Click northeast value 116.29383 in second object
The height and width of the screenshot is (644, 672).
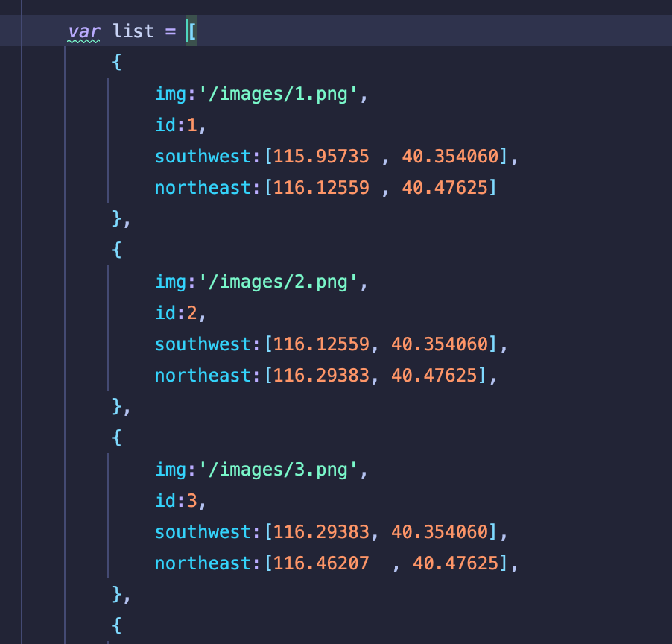pos(321,376)
